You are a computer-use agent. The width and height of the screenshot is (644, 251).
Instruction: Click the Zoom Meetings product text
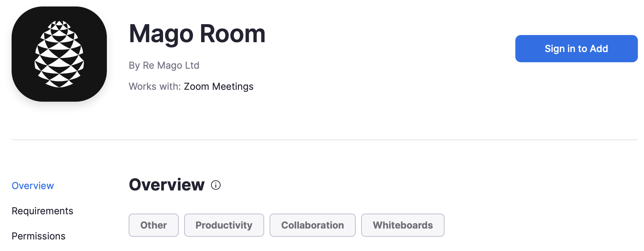(x=219, y=86)
